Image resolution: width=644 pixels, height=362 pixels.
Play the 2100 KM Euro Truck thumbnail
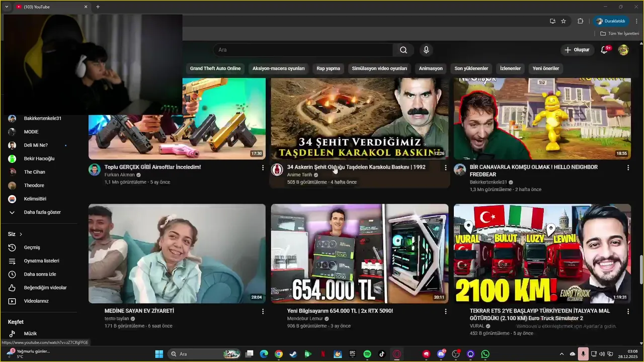point(542,253)
